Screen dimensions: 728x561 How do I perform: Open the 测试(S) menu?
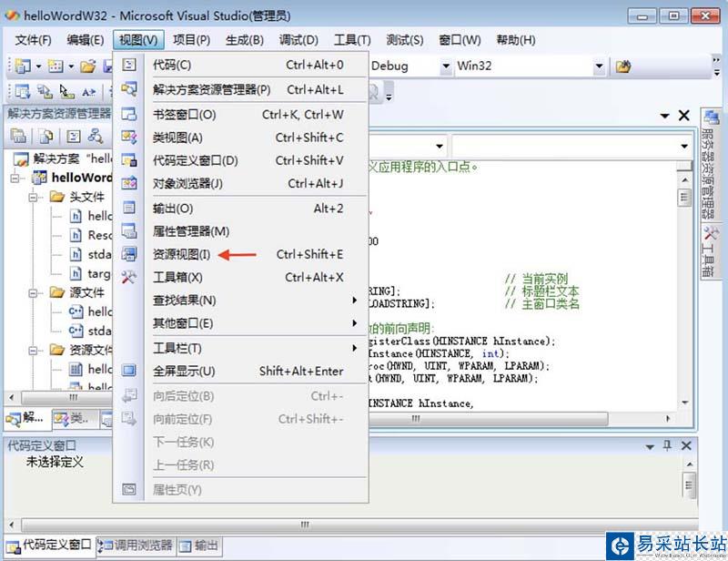click(405, 40)
